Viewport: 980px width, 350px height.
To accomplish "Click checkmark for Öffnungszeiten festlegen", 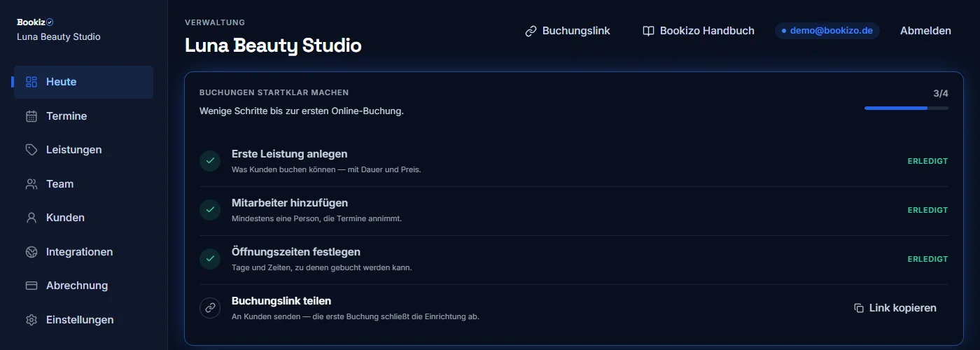I will (210, 259).
